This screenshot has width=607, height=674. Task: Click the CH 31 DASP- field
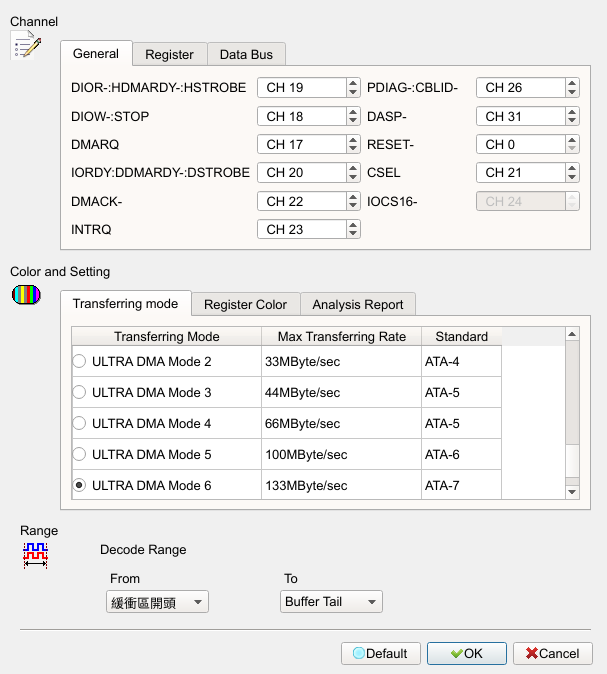coord(521,116)
